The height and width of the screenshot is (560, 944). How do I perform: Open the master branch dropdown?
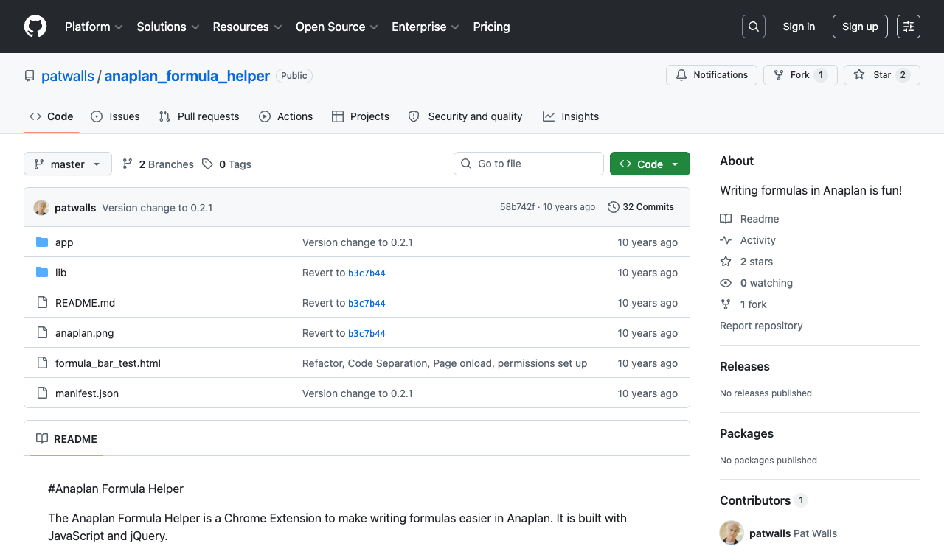coord(68,164)
